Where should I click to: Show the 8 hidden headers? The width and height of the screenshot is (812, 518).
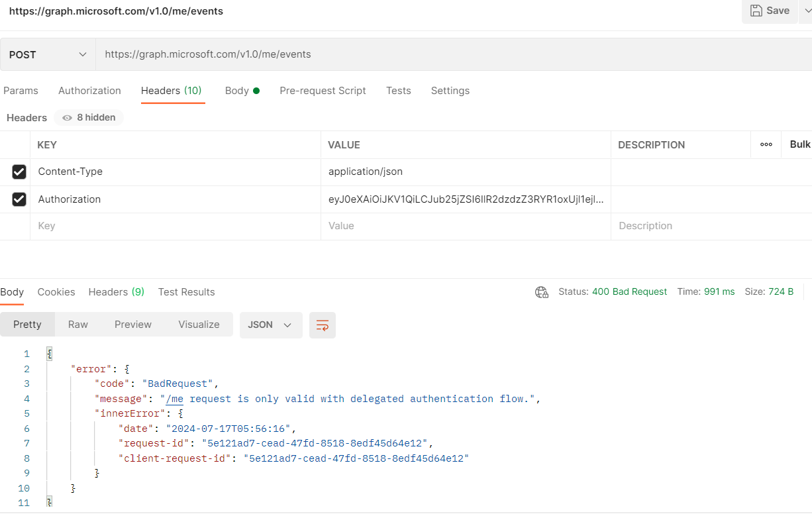coord(89,117)
